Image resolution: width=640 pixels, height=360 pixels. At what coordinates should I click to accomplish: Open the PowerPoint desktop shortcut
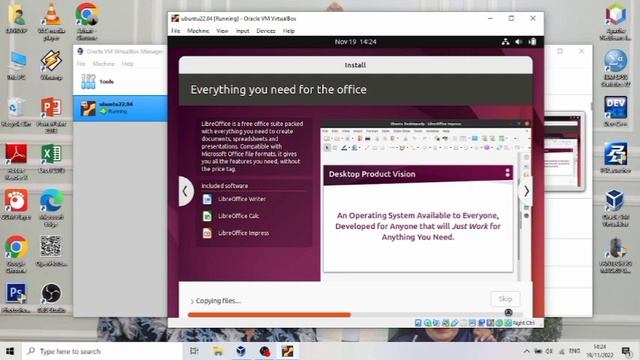[51, 114]
